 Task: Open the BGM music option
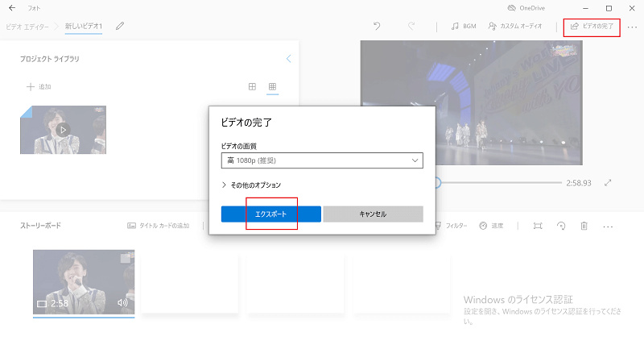click(x=464, y=26)
